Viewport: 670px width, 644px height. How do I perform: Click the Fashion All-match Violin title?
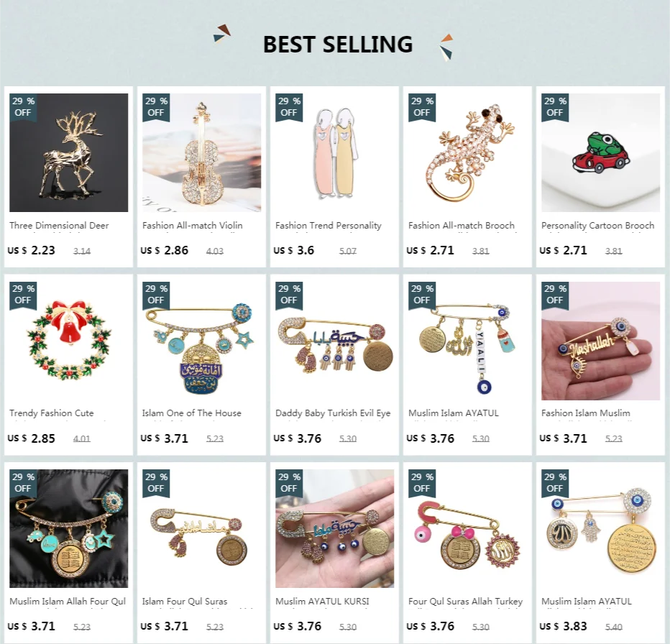pyautogui.click(x=192, y=225)
